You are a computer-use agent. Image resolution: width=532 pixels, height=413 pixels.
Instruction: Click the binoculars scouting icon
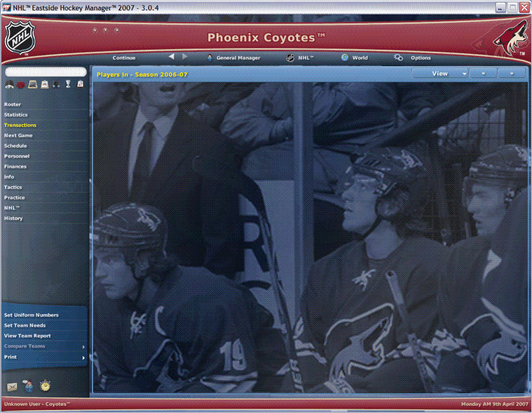(x=56, y=84)
